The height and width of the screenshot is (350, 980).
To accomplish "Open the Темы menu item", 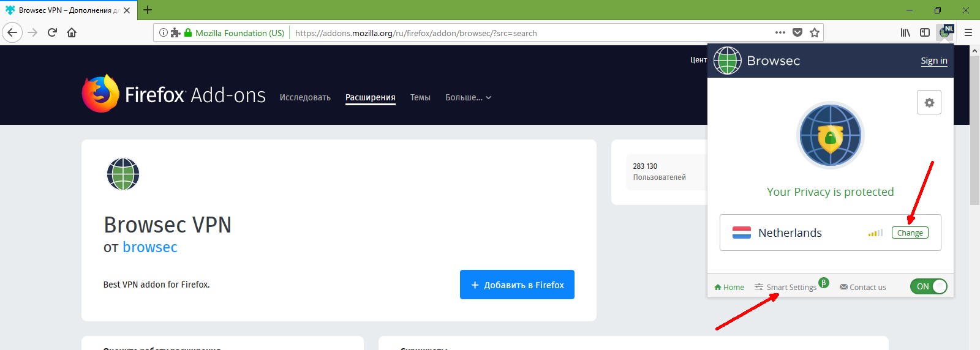I will [420, 97].
